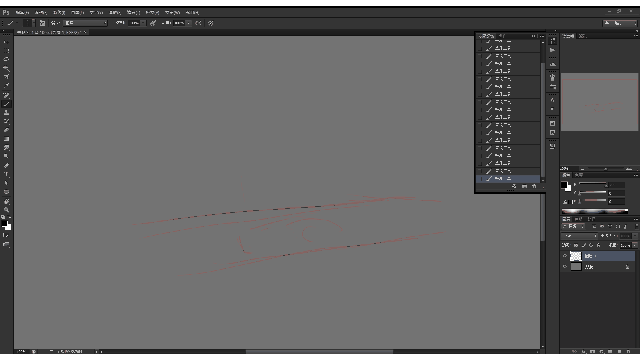Select the Lasso tool
This screenshot has width=640, height=360.
6,60
